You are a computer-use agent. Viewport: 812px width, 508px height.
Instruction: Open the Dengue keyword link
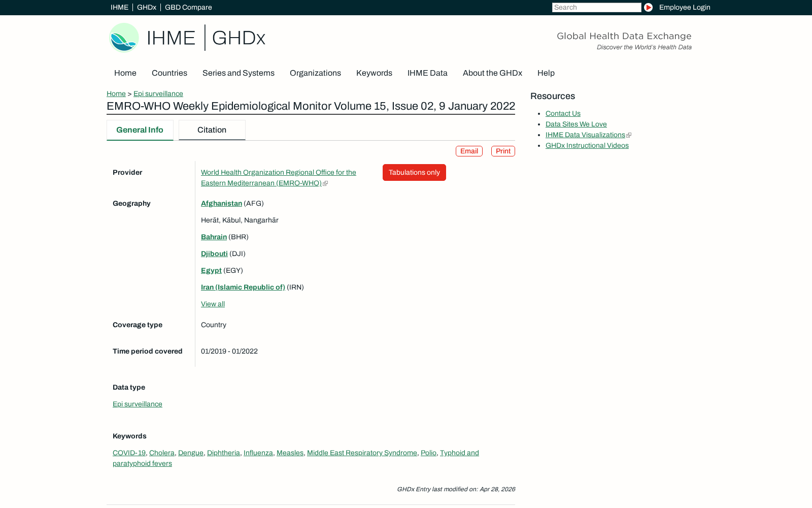[x=191, y=453]
